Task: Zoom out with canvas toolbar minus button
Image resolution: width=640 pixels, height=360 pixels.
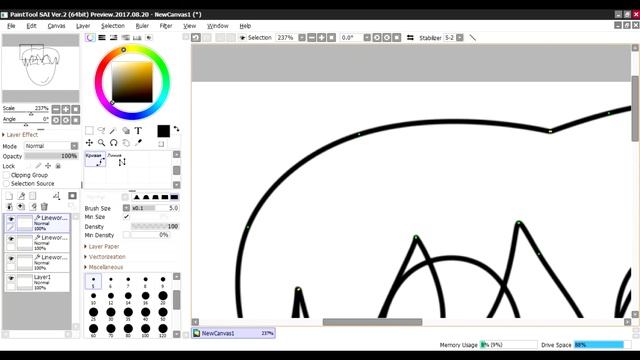Action: [x=312, y=38]
